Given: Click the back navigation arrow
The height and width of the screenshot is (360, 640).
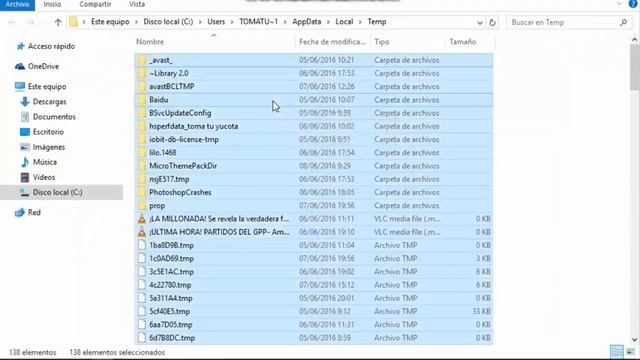Looking at the screenshot, I should coord(12,22).
